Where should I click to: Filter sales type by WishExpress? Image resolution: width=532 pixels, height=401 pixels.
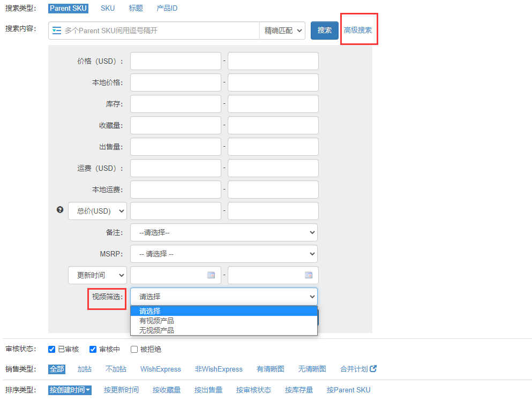[161, 369]
